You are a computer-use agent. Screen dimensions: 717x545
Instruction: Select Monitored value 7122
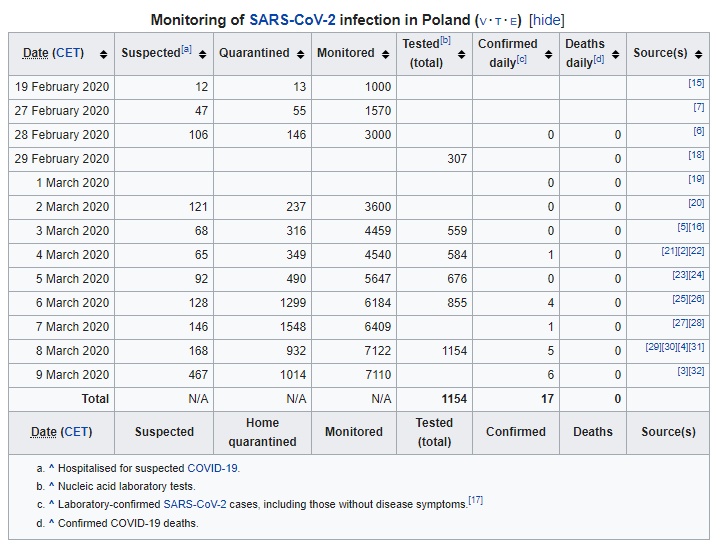pos(378,351)
